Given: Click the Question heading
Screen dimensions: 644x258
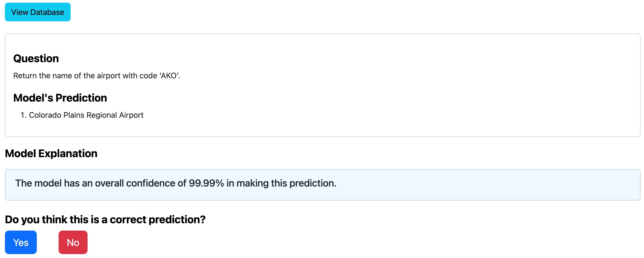Looking at the screenshot, I should tap(36, 59).
